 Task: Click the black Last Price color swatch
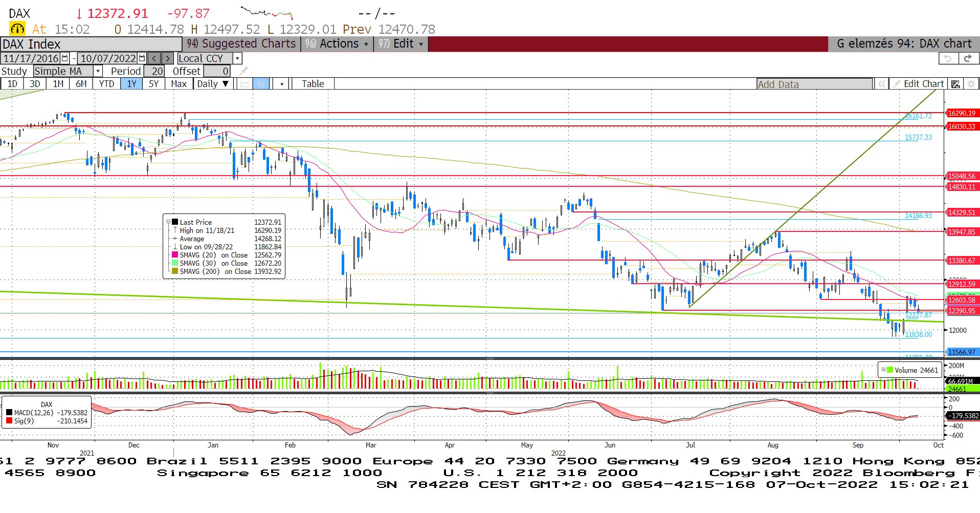(x=175, y=222)
